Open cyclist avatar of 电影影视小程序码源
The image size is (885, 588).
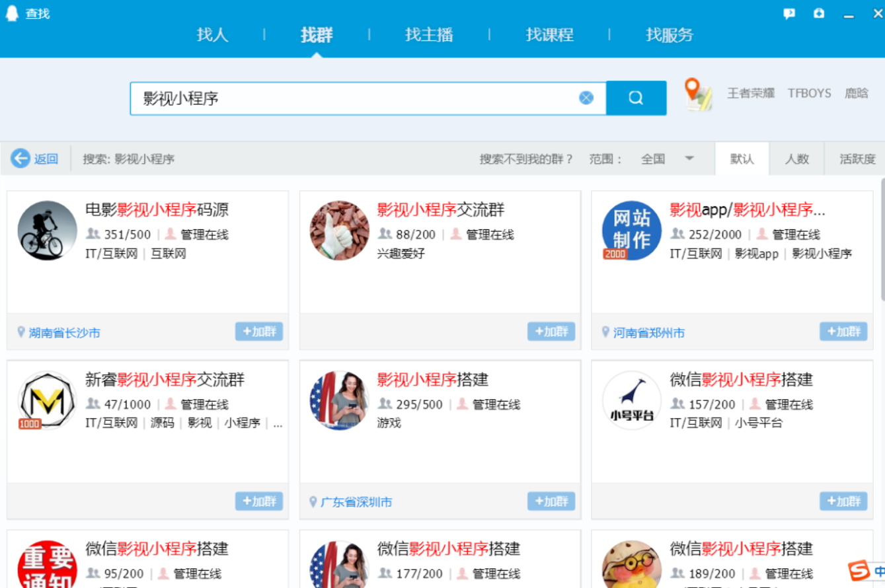click(x=48, y=231)
